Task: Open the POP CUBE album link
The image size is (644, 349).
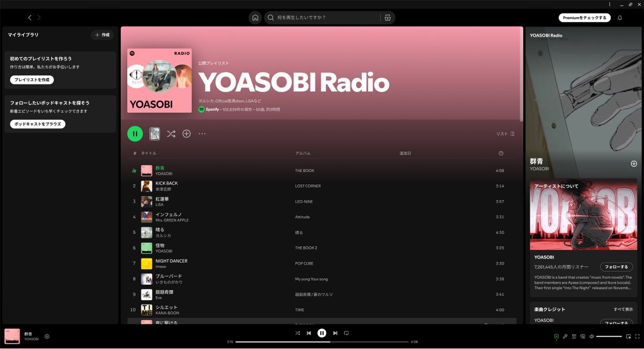Action: [305, 264]
